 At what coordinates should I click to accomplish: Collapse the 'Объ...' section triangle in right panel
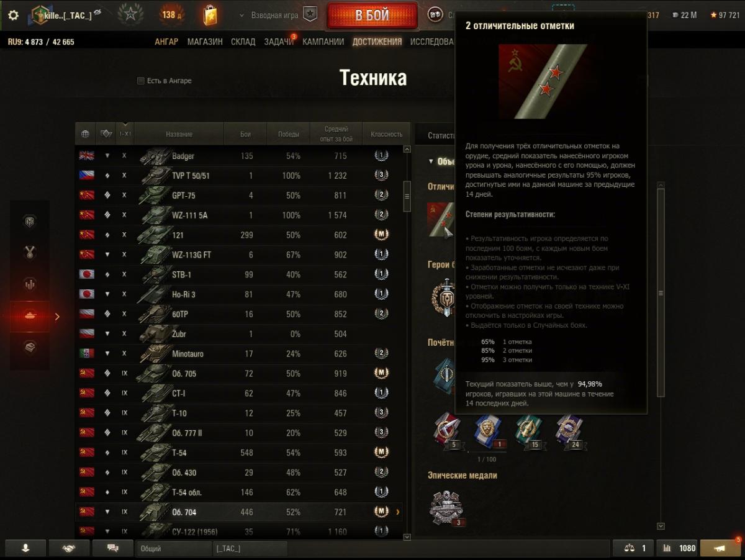pyautogui.click(x=431, y=161)
